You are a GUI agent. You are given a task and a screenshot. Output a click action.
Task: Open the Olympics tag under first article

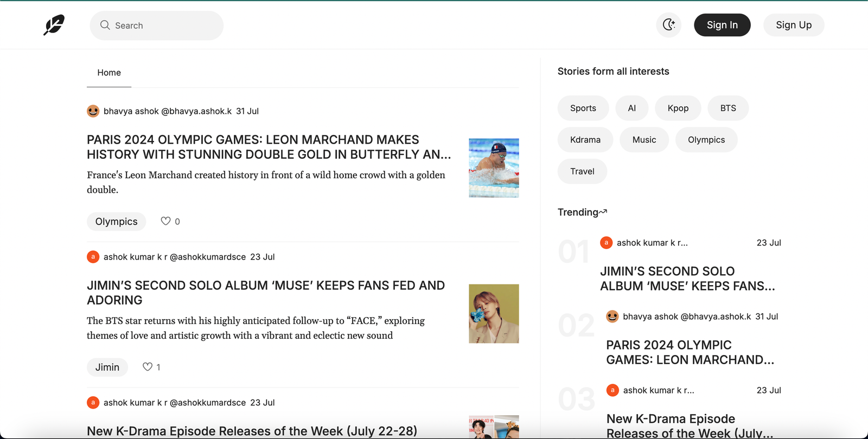coord(116,222)
